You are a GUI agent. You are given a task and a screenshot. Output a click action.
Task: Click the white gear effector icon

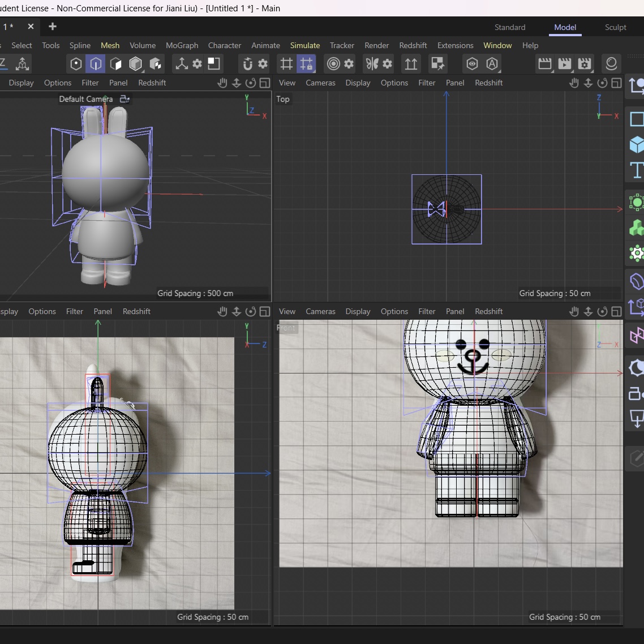pos(637,253)
